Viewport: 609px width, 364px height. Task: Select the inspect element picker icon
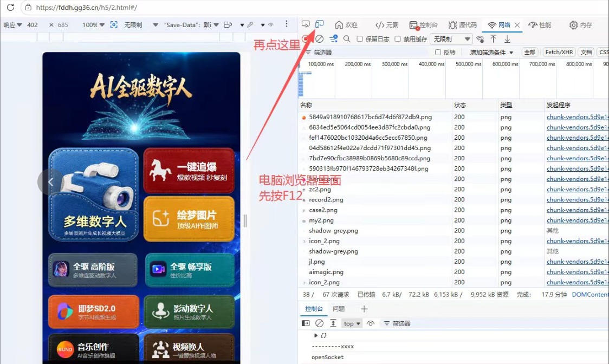click(306, 24)
